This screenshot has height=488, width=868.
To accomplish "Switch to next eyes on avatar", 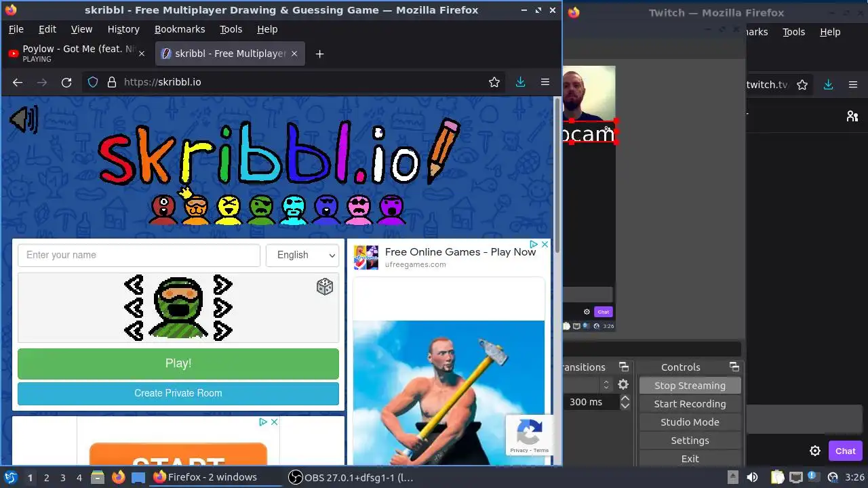I will point(223,285).
